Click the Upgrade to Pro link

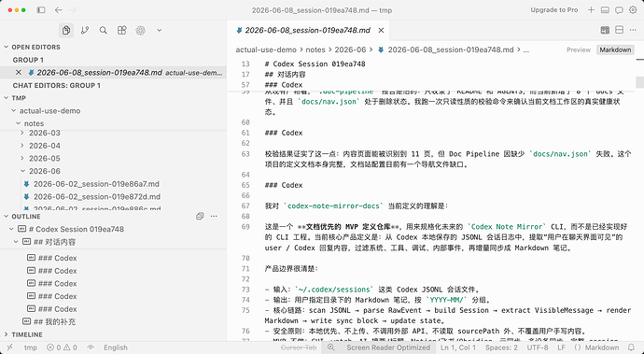[554, 10]
